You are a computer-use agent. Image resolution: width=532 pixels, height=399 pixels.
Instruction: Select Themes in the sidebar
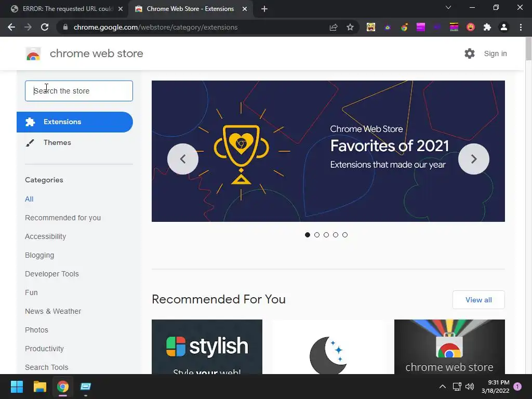point(57,142)
